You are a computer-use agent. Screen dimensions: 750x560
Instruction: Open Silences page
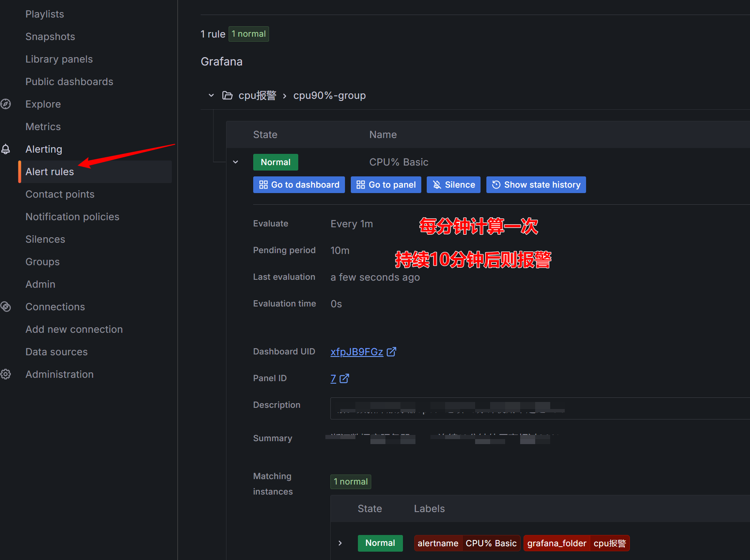coord(45,239)
